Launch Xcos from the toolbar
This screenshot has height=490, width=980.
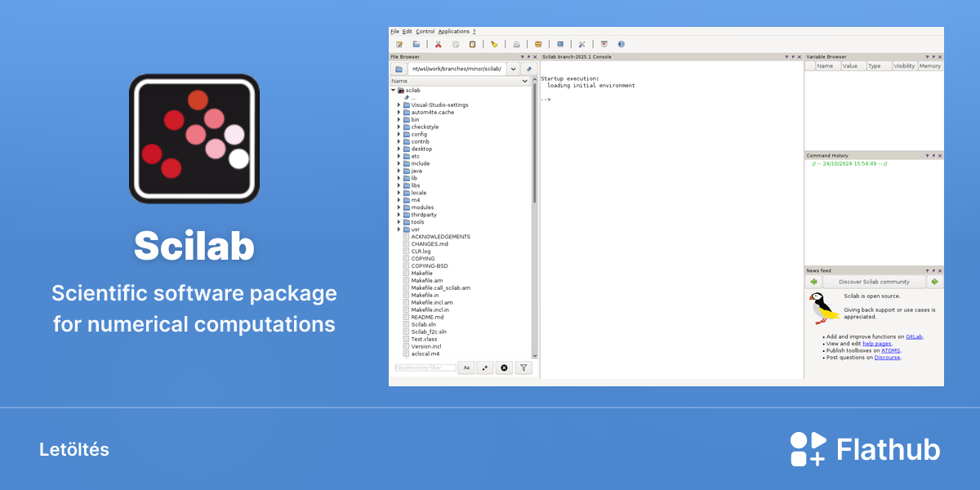(560, 44)
